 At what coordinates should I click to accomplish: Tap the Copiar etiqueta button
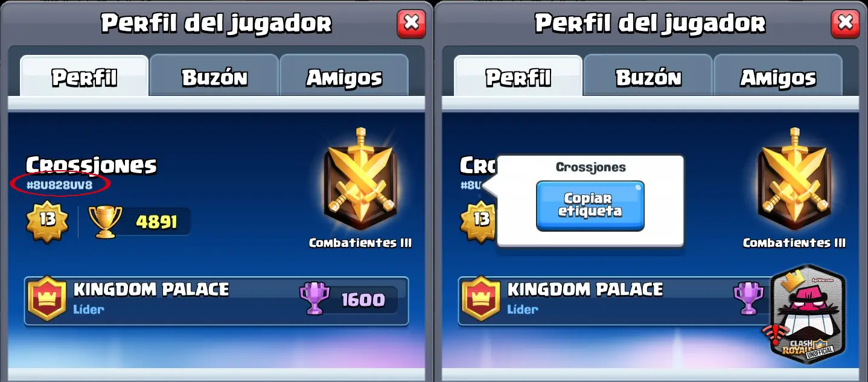(x=590, y=206)
